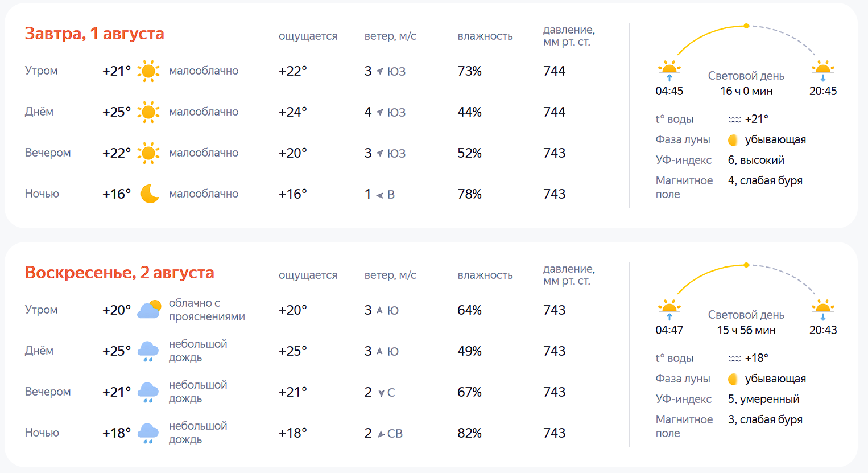This screenshot has width=868, height=473.
Task: Click the north wind arrow for Sunday evening
Action: [381, 393]
